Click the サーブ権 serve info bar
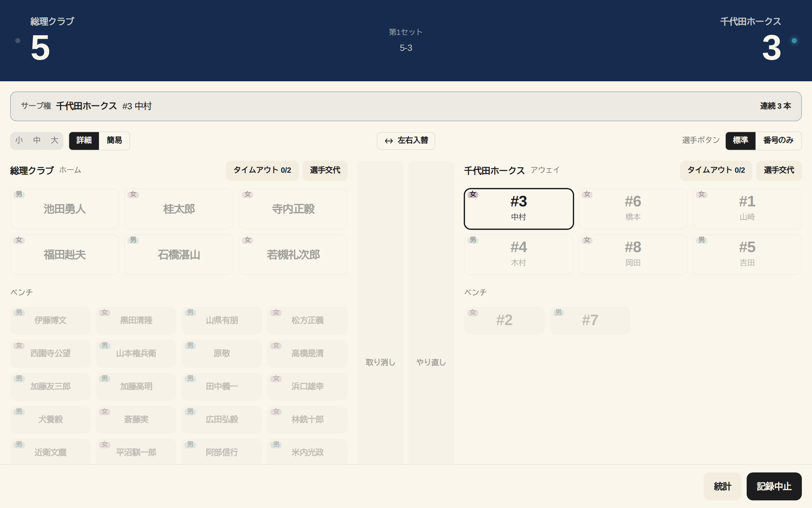812x508 pixels. pos(406,106)
